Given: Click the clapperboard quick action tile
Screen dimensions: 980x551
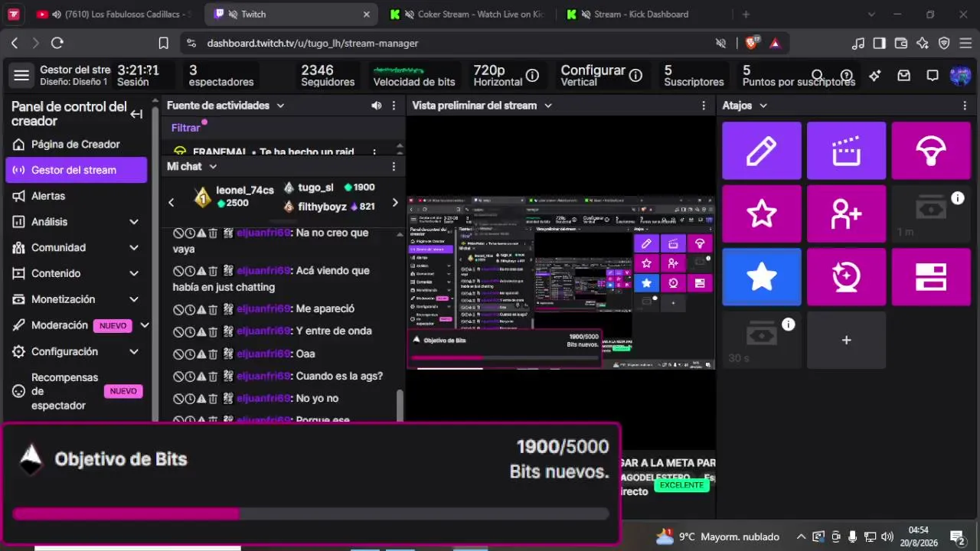Looking at the screenshot, I should click(846, 151).
